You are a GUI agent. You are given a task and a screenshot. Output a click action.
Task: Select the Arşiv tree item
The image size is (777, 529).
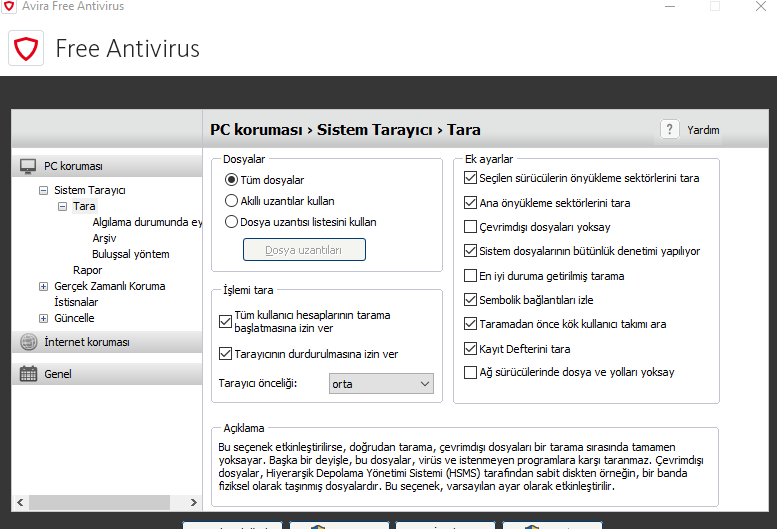(104, 238)
